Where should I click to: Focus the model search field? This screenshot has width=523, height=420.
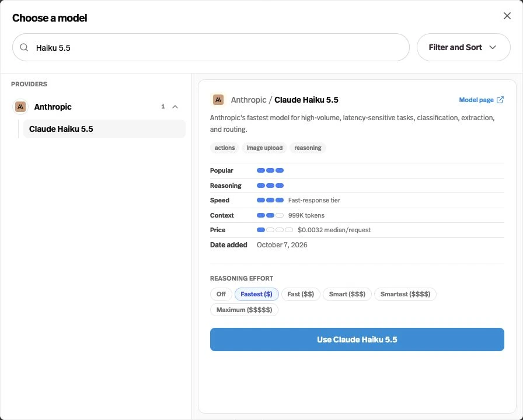coord(211,47)
